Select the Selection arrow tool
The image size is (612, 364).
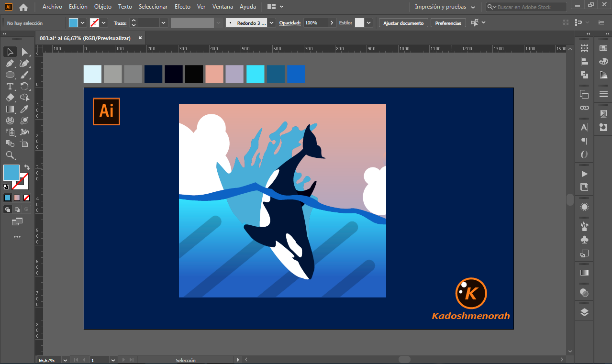(10, 52)
